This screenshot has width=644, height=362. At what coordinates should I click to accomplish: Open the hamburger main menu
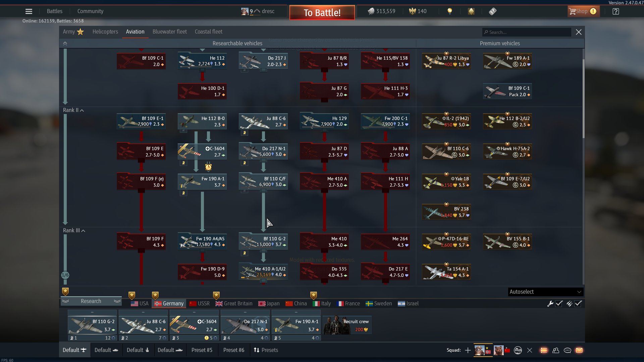pos(29,11)
